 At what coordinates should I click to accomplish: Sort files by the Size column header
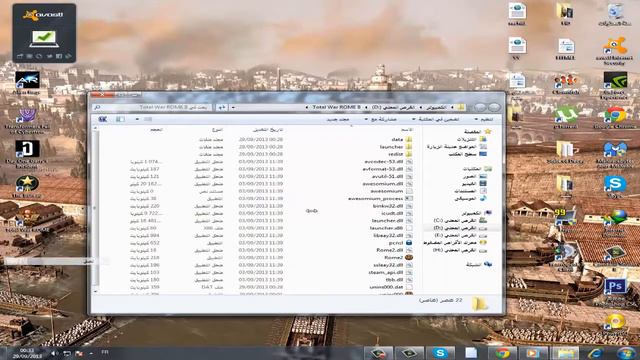tap(156, 129)
